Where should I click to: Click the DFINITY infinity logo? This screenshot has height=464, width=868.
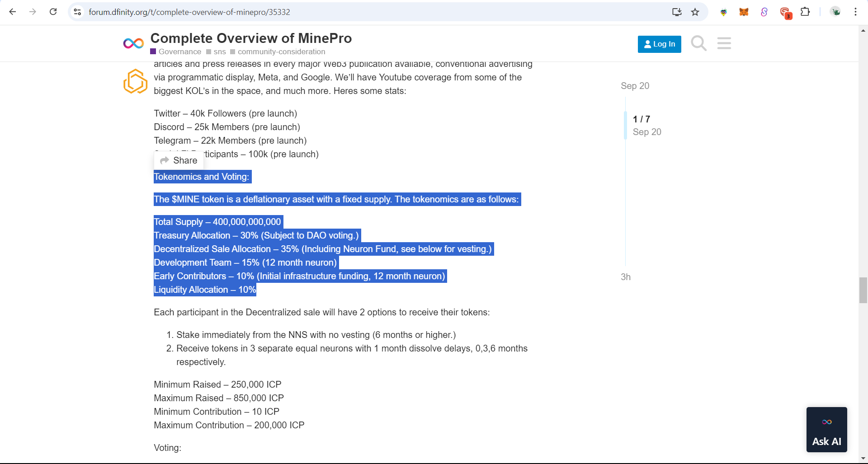click(133, 43)
